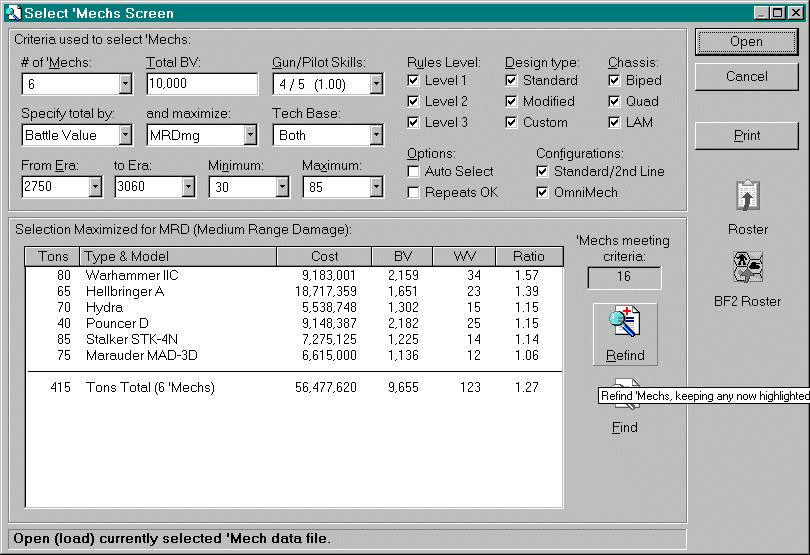This screenshot has width=810, height=555.
Task: Enable the Repeats OK option
Action: pos(413,193)
